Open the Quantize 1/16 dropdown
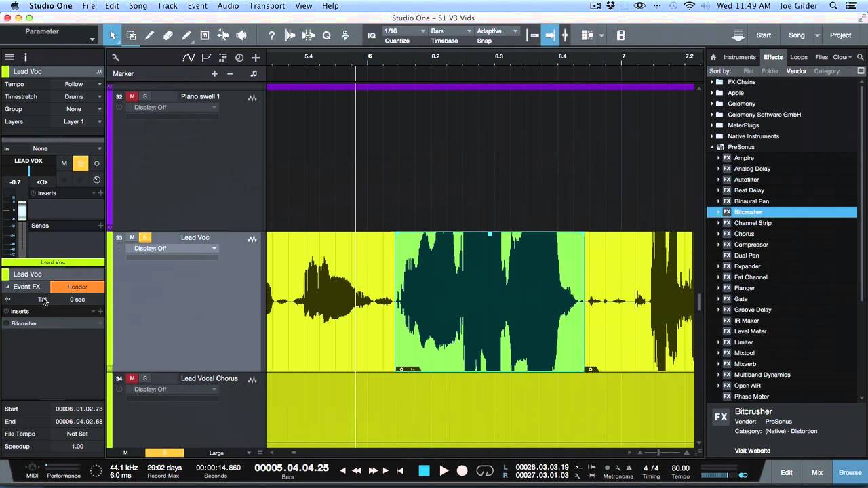This screenshot has height=488, width=868. pos(405,31)
